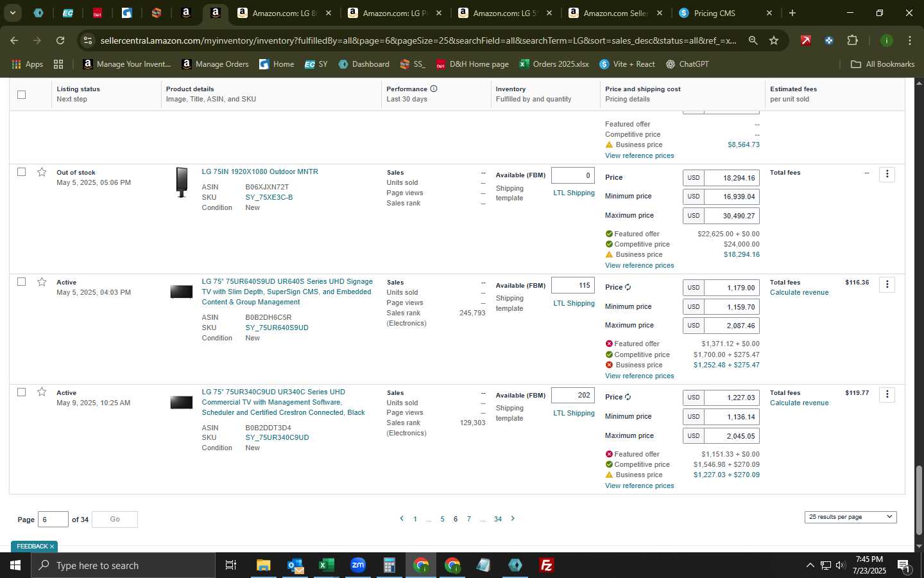
Task: Click the page number input box
Action: (53, 519)
